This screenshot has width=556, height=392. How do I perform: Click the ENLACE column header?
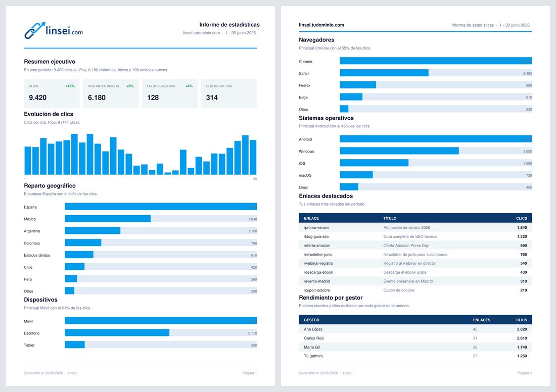point(311,218)
